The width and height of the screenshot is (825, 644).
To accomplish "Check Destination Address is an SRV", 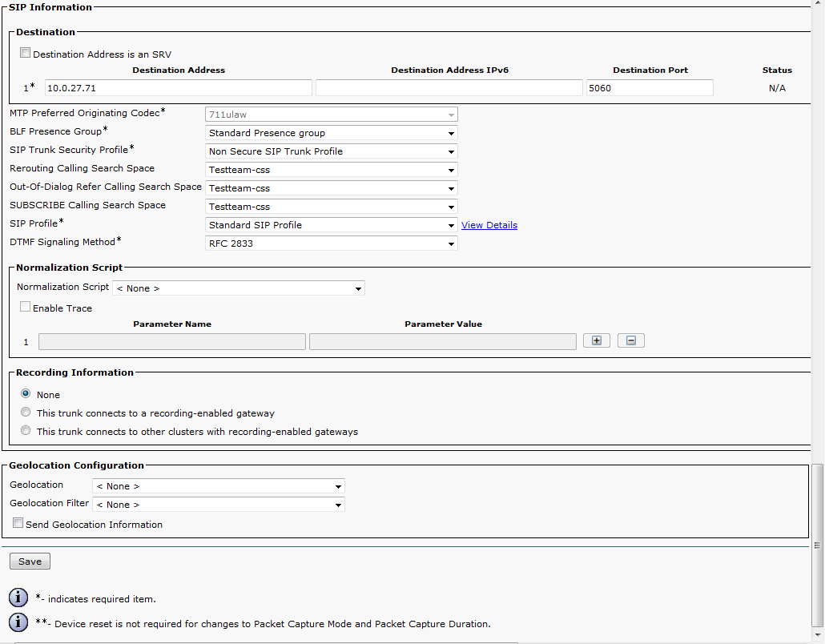I will 26,54.
